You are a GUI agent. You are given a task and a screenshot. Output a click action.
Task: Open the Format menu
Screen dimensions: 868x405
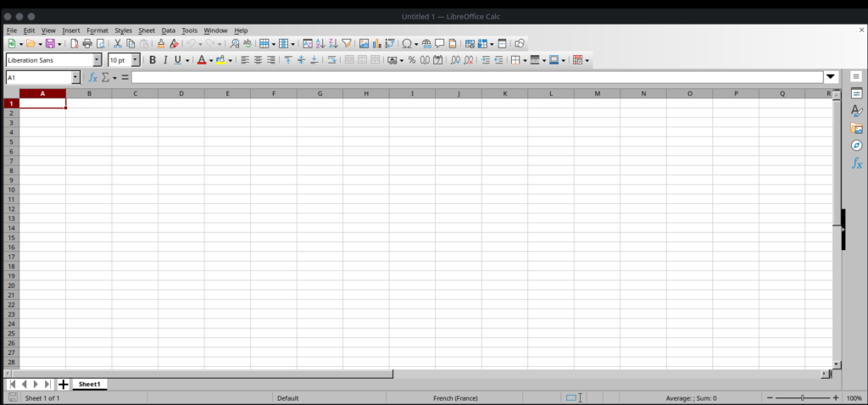pos(97,31)
